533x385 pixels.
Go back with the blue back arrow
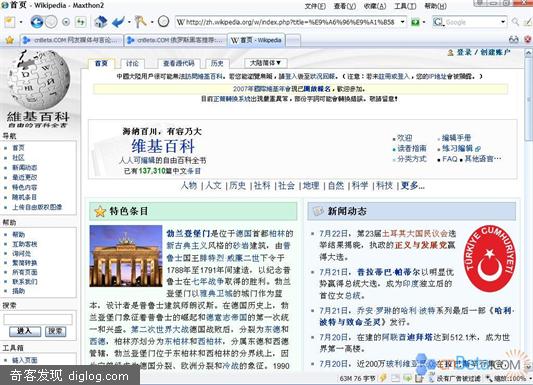coord(36,22)
